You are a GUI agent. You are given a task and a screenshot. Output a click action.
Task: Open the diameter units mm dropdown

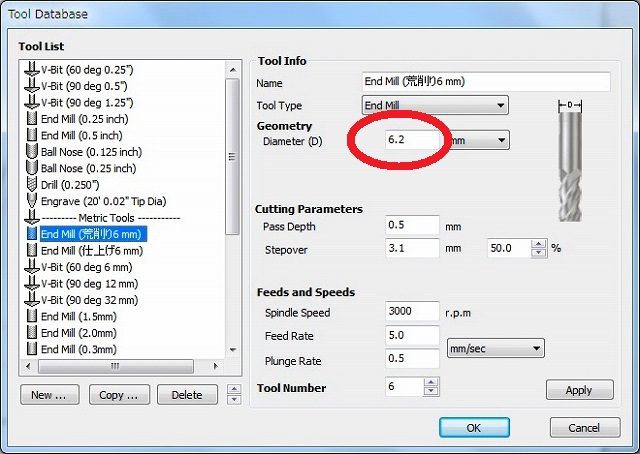click(478, 141)
